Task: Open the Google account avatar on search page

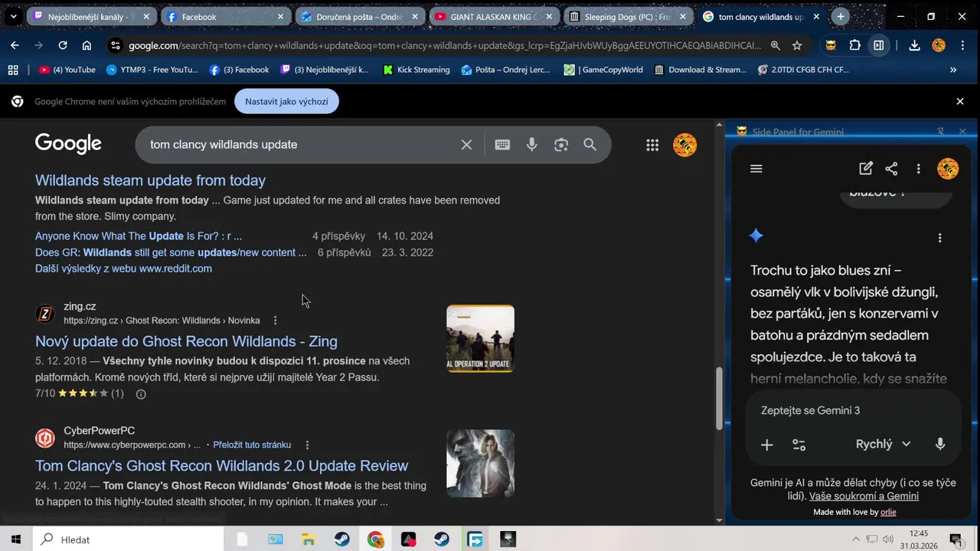Action: coord(684,145)
